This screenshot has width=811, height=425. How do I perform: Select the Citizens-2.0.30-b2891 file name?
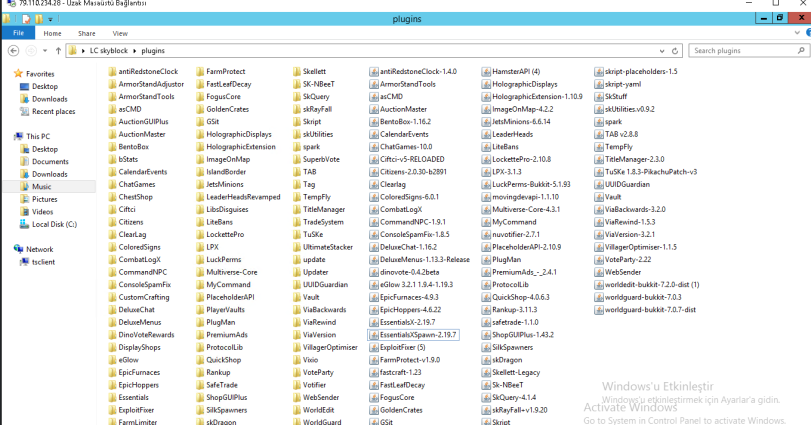[413, 172]
